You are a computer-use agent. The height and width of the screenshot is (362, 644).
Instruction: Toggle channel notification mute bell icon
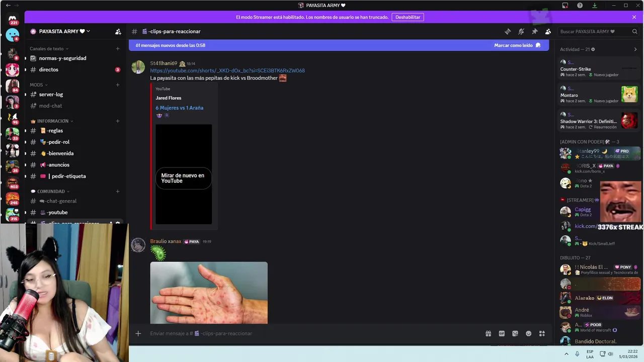point(521,31)
